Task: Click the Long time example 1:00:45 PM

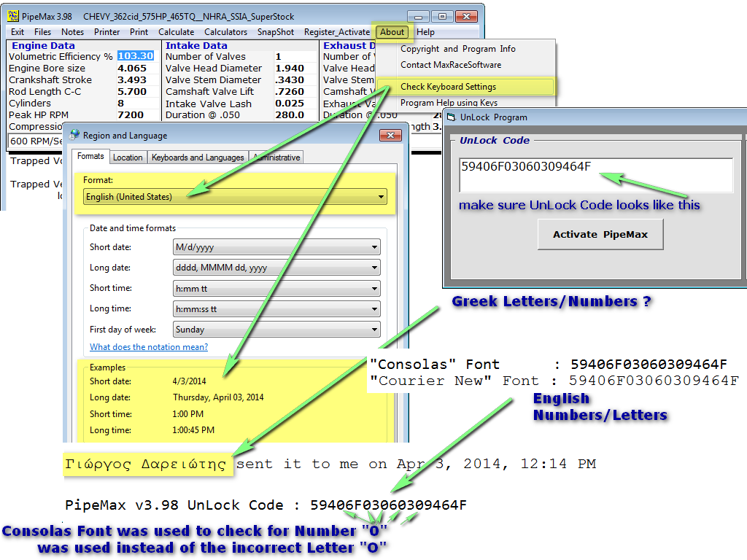Action: coord(193,430)
